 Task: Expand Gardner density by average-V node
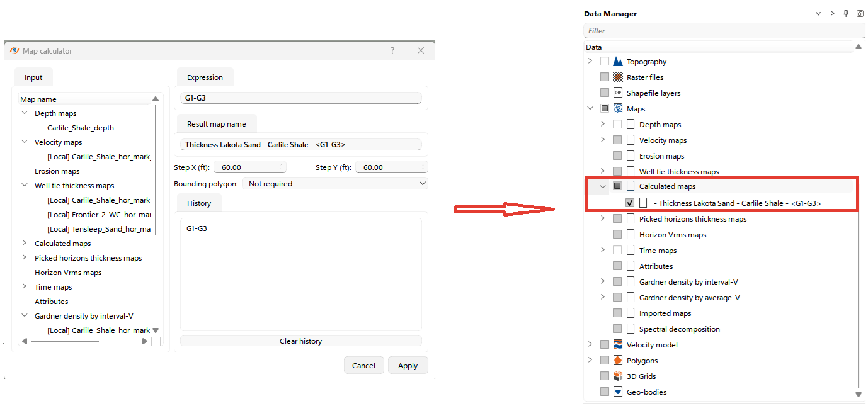coord(603,298)
